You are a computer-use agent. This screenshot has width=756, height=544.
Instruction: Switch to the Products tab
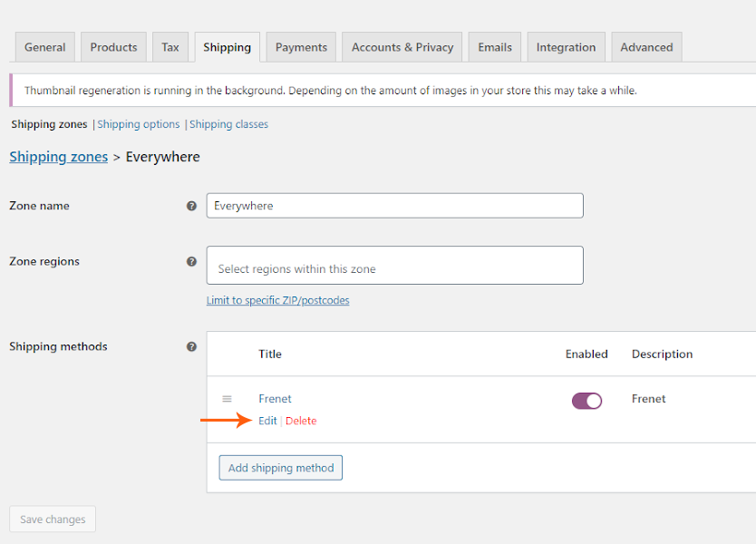(x=113, y=47)
